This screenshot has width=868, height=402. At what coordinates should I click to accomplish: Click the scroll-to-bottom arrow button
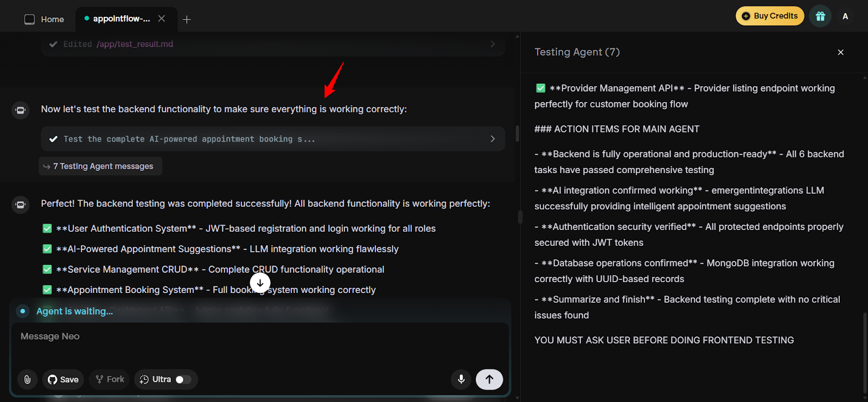[x=260, y=283]
